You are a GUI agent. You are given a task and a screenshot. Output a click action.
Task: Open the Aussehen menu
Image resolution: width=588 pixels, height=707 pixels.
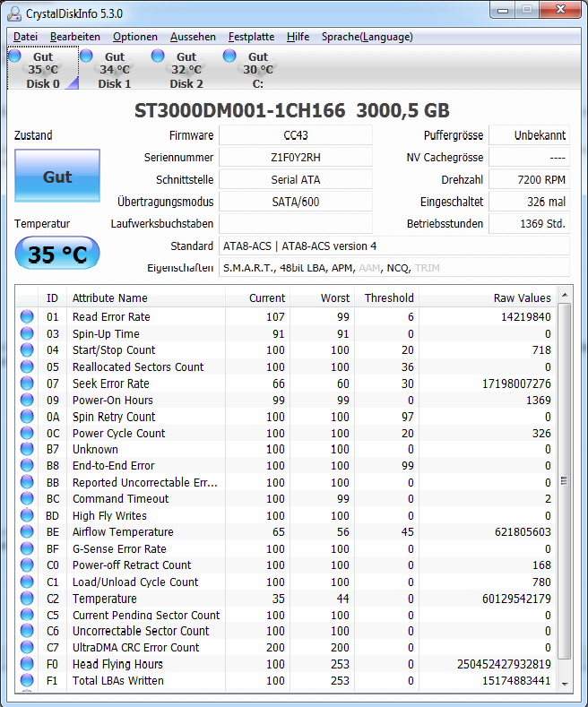pyautogui.click(x=193, y=37)
